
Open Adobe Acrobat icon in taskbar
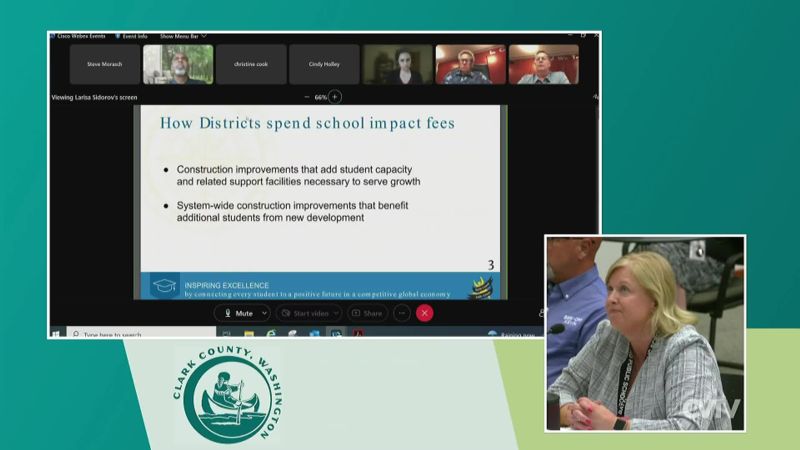click(x=359, y=334)
